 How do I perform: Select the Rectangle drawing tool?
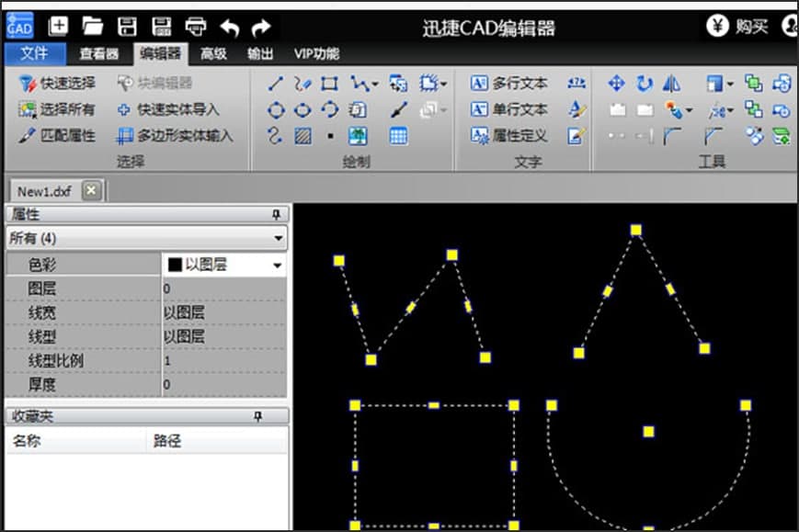[327, 84]
